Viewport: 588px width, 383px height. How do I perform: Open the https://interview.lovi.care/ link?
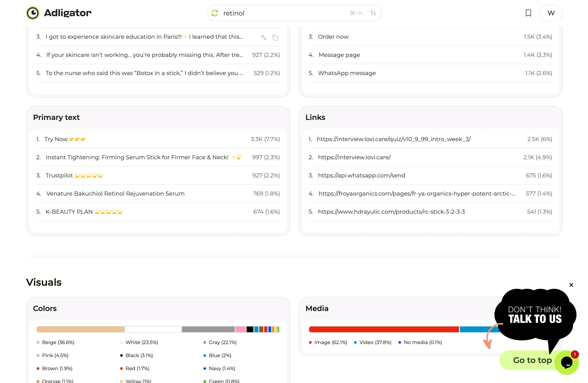(354, 157)
